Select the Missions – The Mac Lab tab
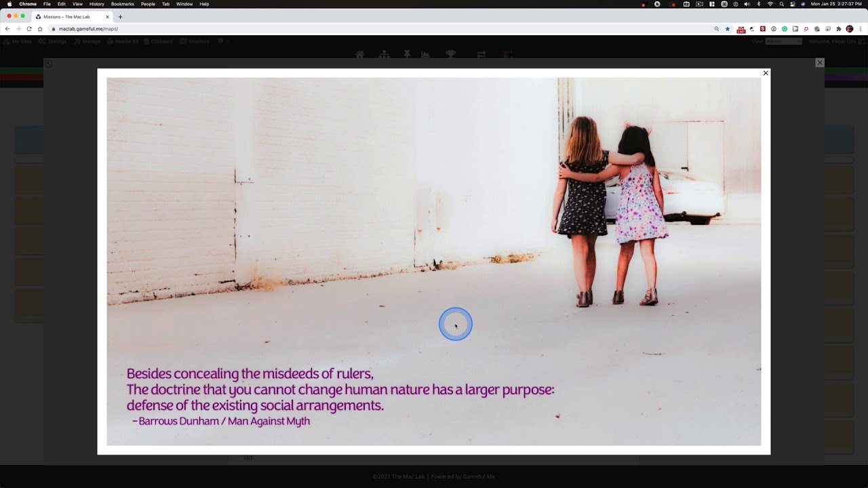 pyautogui.click(x=71, y=17)
